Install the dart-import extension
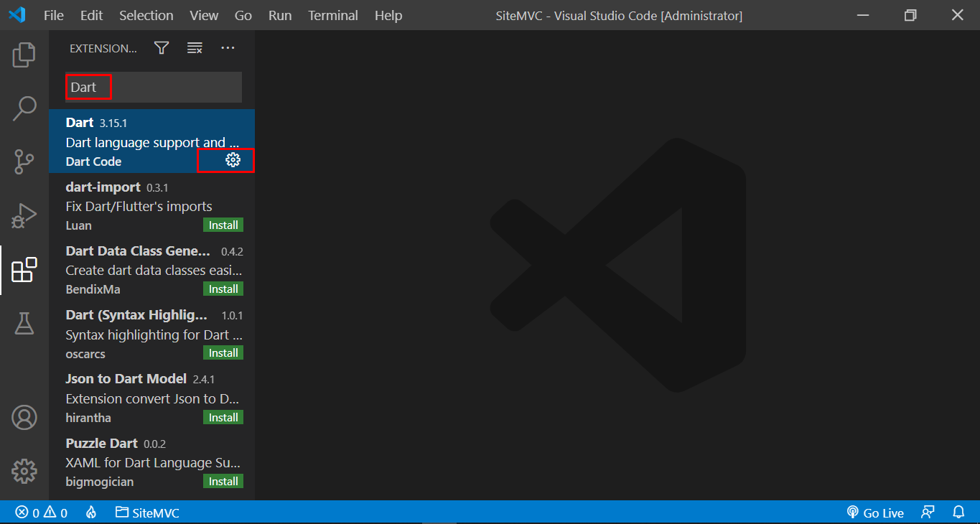 (223, 225)
